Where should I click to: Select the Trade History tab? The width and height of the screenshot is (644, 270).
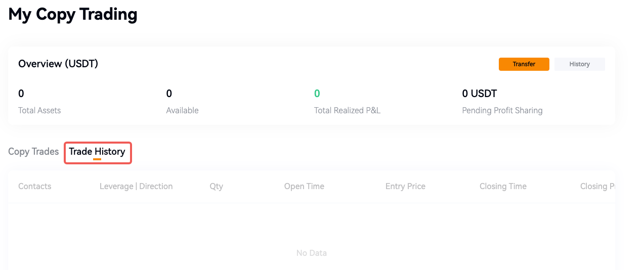click(x=97, y=152)
